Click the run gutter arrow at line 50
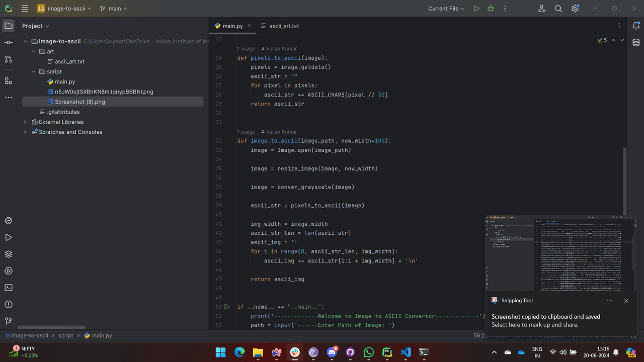This screenshot has width=644, height=362. [x=227, y=307]
